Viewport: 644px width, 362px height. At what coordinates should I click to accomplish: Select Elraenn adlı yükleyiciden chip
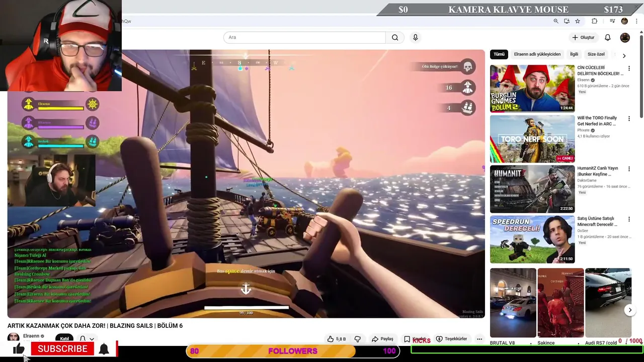click(x=537, y=54)
